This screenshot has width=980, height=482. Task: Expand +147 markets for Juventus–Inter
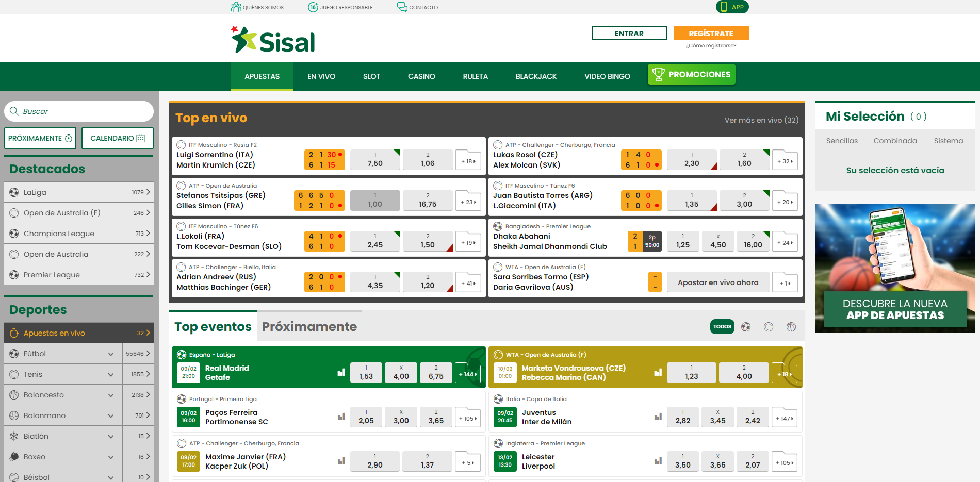[x=785, y=417]
